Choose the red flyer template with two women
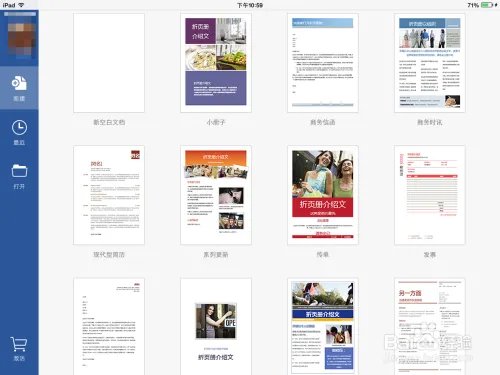Image resolution: width=500 pixels, height=375 pixels. pyautogui.click(x=323, y=195)
